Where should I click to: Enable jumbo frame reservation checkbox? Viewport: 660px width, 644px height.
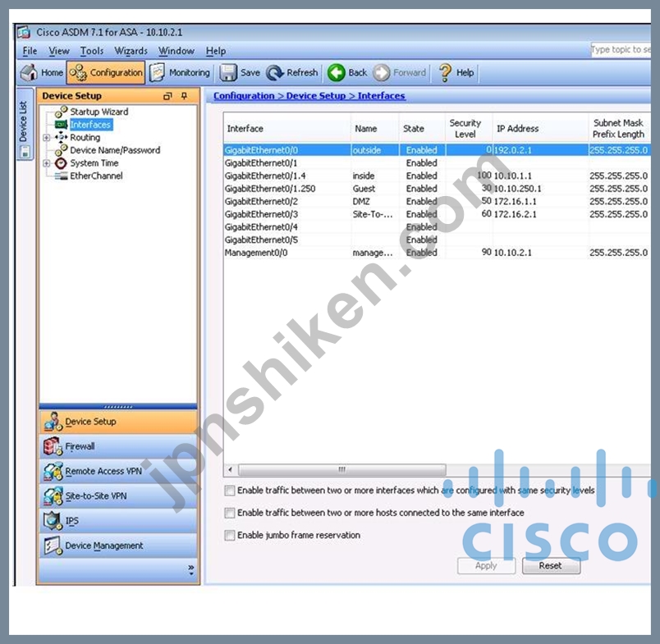(x=229, y=535)
